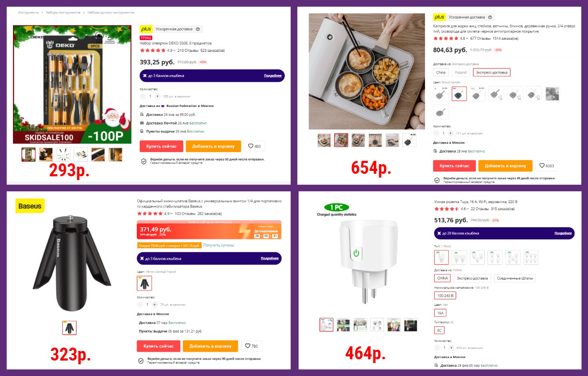The image size is (588, 376).
Task: Open Наборы инструментов breadcrumb
Action: [x=63, y=13]
